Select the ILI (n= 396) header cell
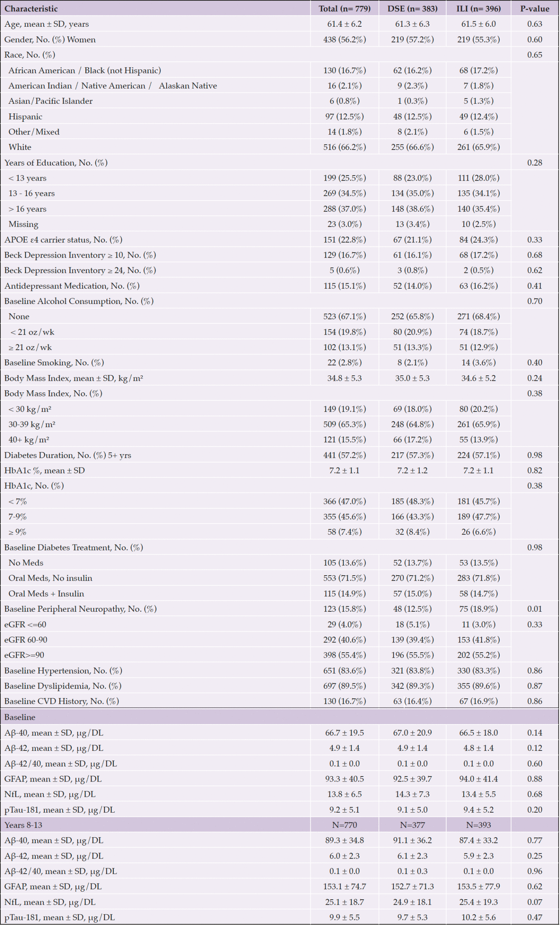 pyautogui.click(x=479, y=9)
